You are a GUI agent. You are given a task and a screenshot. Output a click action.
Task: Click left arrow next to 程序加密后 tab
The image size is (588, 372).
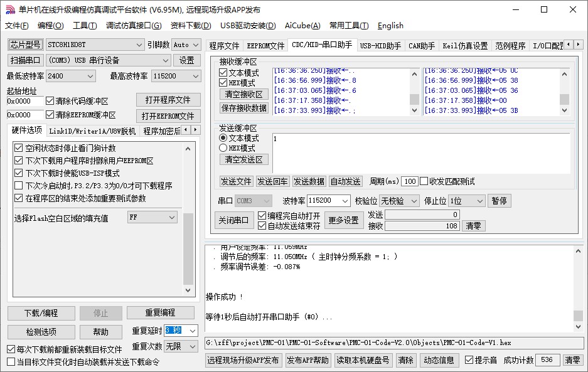tap(186, 130)
